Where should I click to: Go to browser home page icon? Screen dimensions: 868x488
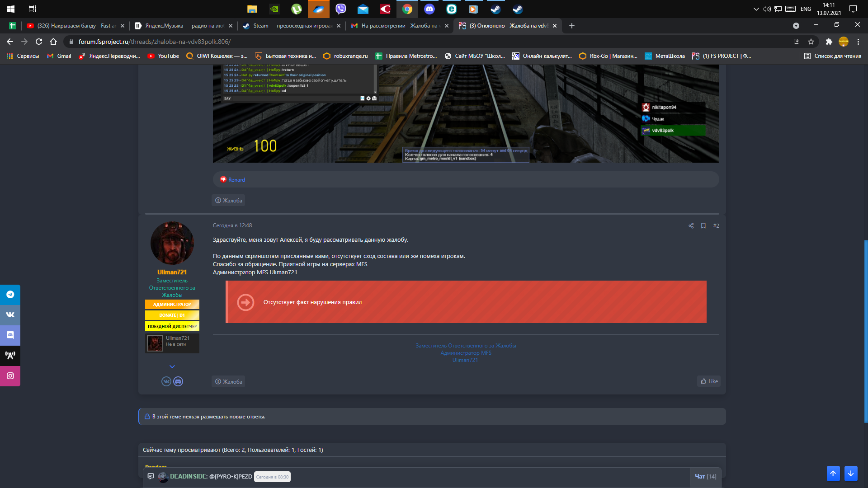click(53, 42)
